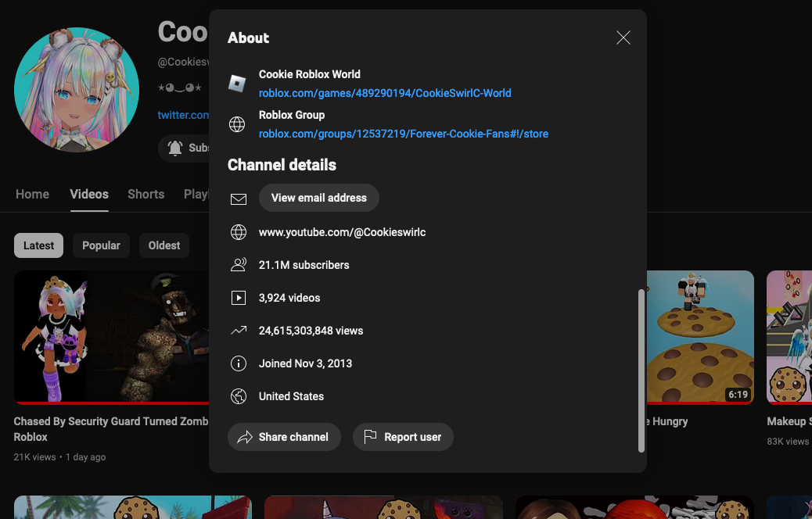Click the envelope email icon

pos(239,199)
